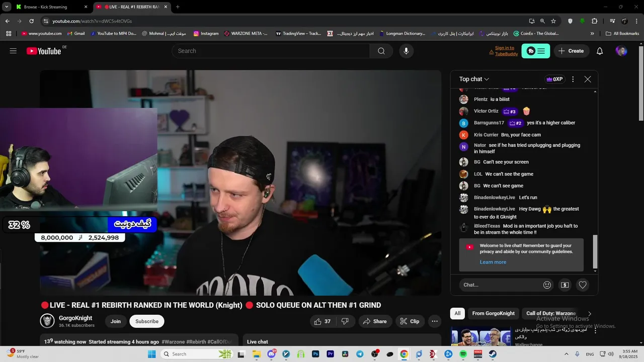
Task: Click the YouTube search magnifier button
Action: (x=381, y=51)
